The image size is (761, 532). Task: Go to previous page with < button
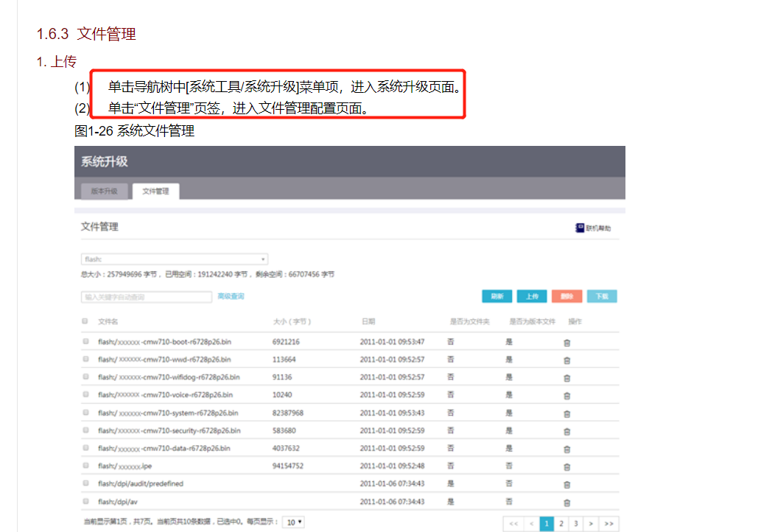pyautogui.click(x=532, y=524)
